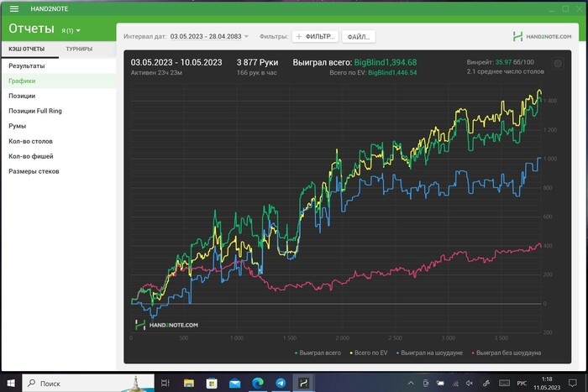Open Windows Start menu

[x=11, y=383]
